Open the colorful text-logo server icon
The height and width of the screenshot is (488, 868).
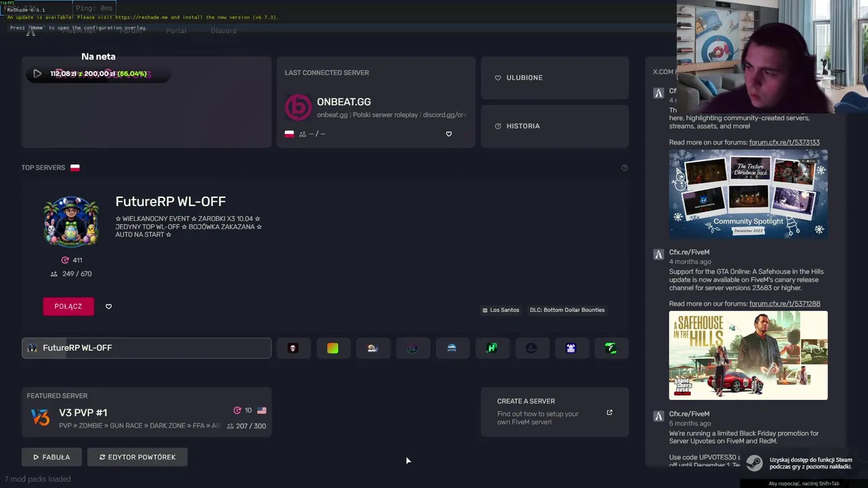pyautogui.click(x=372, y=348)
